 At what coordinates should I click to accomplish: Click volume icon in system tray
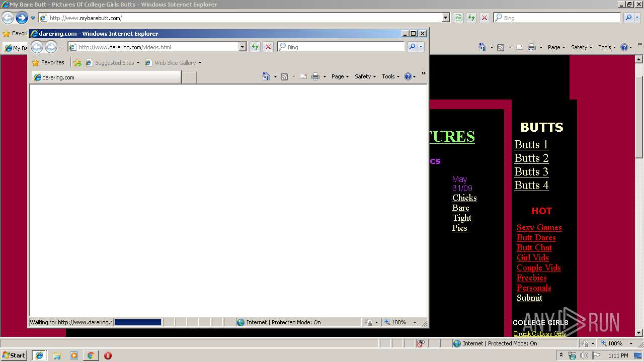pos(584,355)
